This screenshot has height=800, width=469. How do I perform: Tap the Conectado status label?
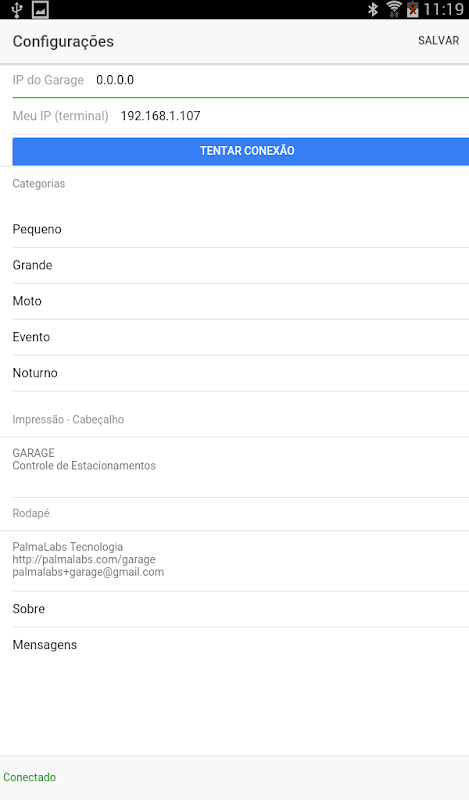coord(30,777)
